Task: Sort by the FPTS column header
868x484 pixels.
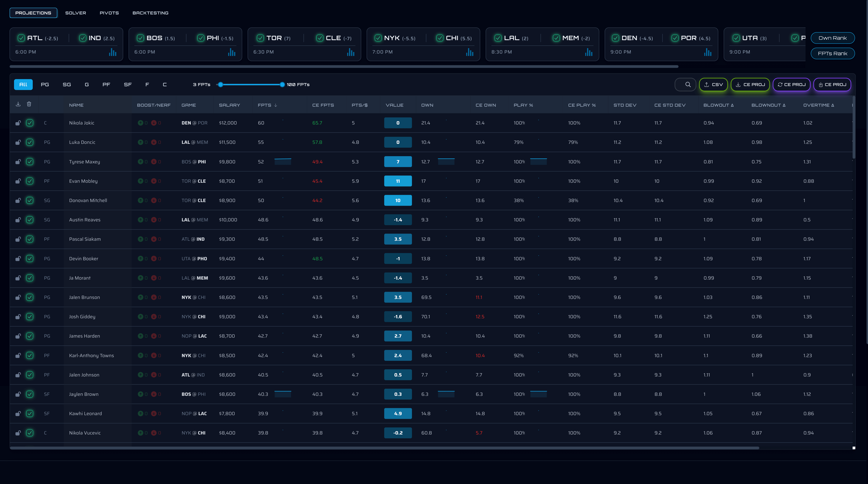Action: (x=265, y=105)
